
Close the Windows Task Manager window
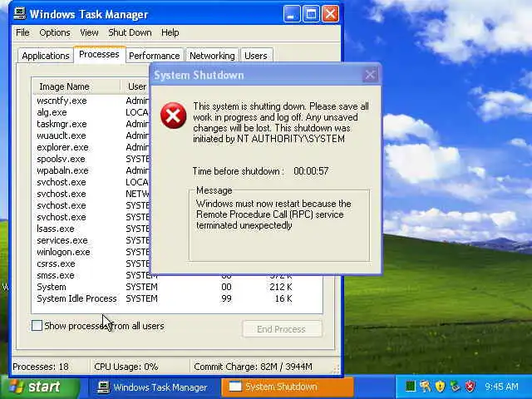(330, 14)
